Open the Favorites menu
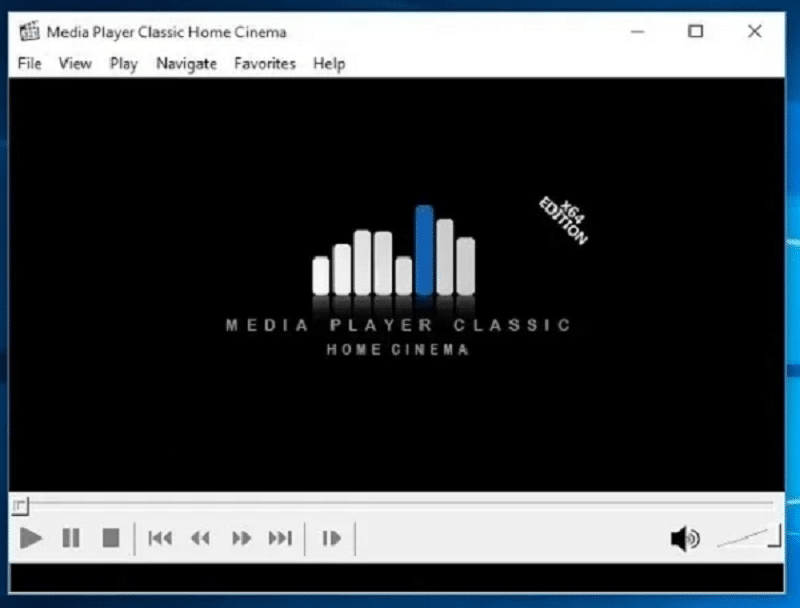This screenshot has height=608, width=800. click(x=265, y=64)
